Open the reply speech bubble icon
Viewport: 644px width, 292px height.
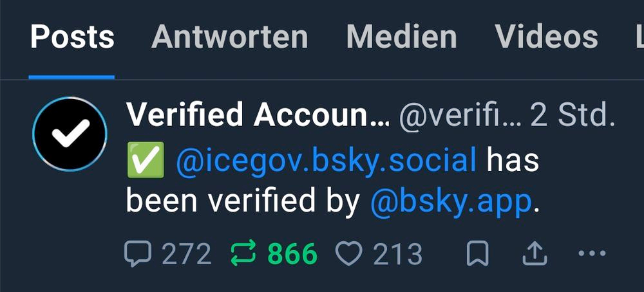coord(138,254)
